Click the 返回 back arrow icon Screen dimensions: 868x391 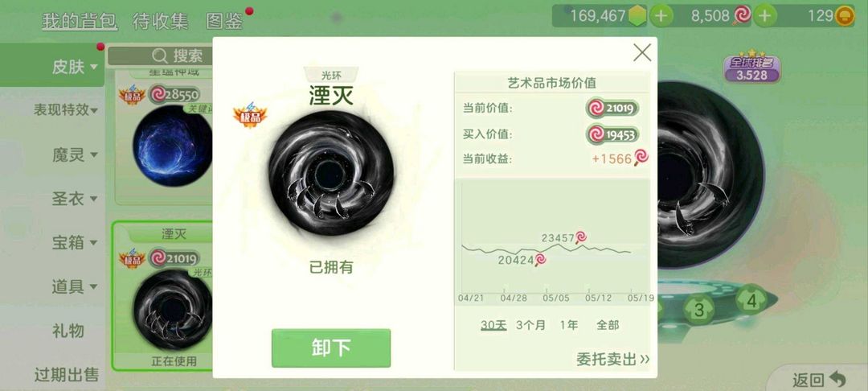coord(838,380)
